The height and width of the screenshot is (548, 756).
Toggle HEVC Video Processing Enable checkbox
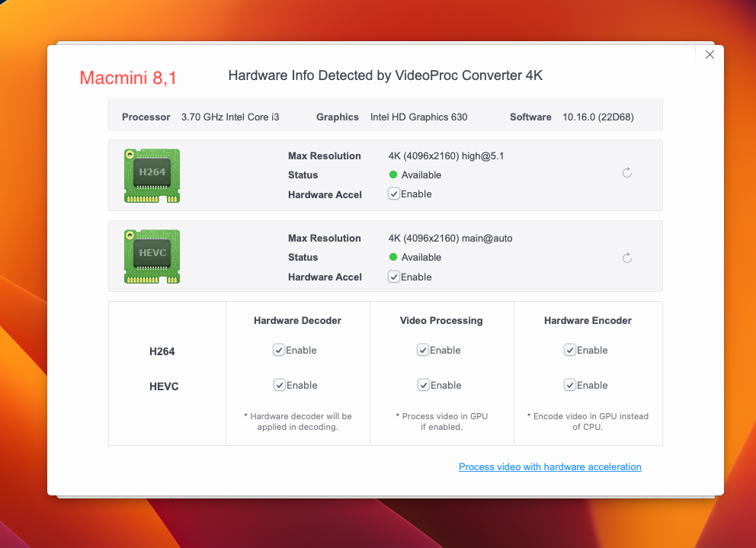click(423, 385)
